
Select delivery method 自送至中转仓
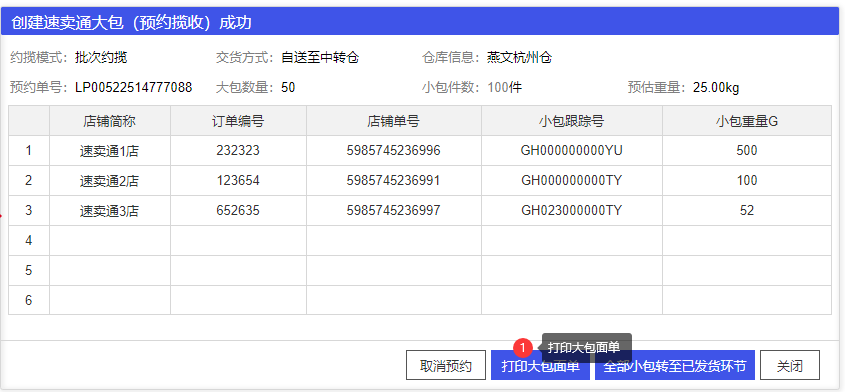pyautogui.click(x=320, y=57)
